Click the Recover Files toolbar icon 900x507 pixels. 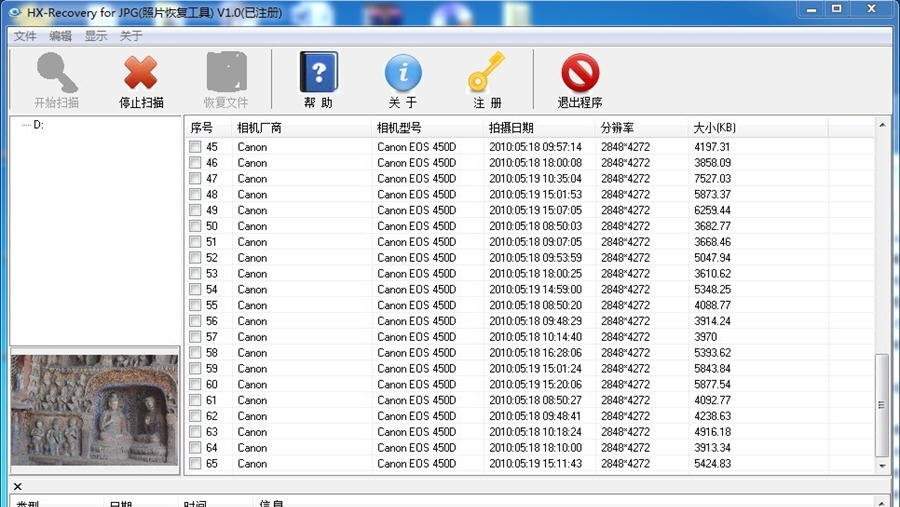(226, 72)
